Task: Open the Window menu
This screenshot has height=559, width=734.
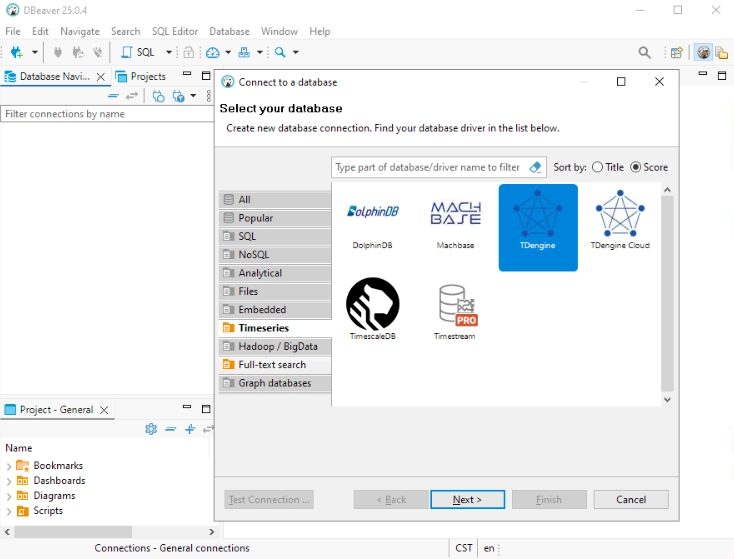Action: [279, 31]
